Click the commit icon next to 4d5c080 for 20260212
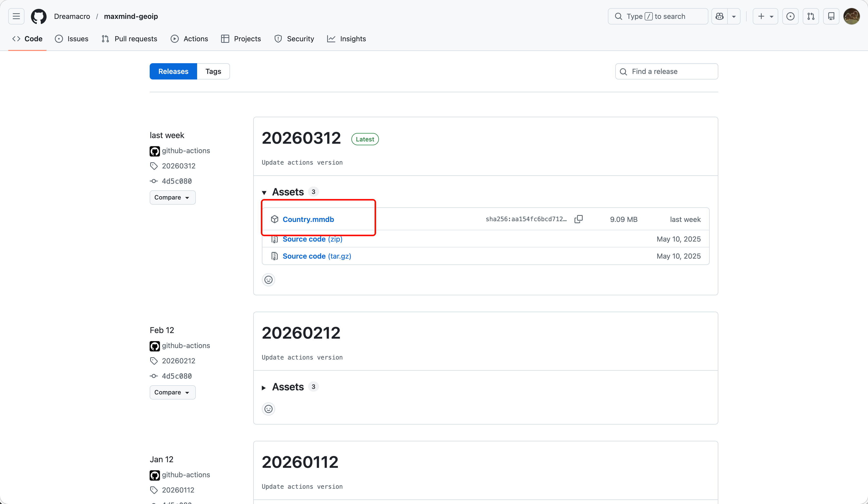The image size is (868, 504). click(154, 376)
